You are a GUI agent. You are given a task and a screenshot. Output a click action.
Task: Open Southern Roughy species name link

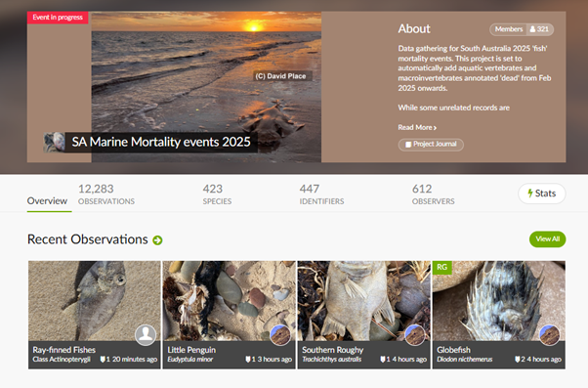[333, 350]
